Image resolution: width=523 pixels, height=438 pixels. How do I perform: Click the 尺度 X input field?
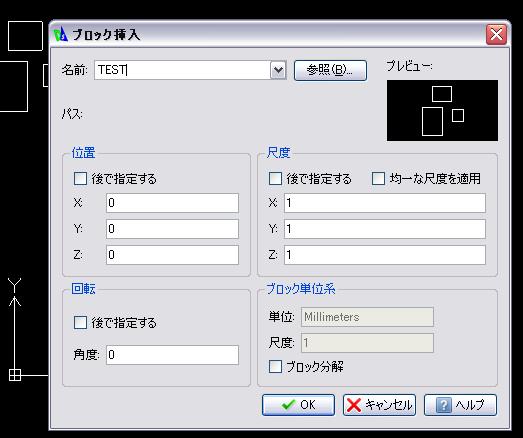(385, 202)
